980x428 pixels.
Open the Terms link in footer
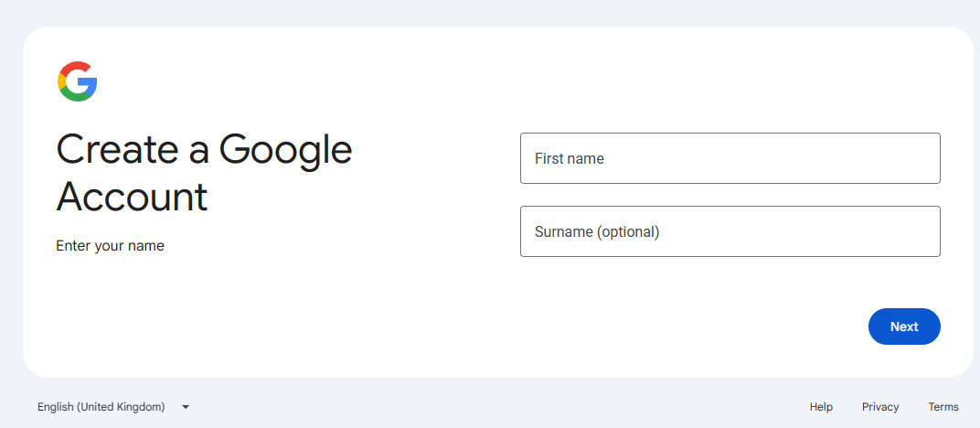click(x=943, y=407)
